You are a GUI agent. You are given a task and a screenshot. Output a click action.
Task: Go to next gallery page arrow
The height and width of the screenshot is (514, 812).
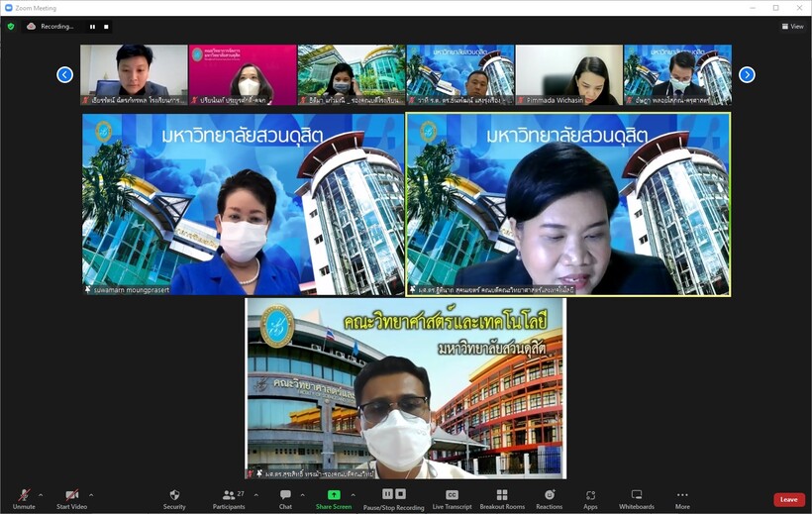pyautogui.click(x=747, y=74)
